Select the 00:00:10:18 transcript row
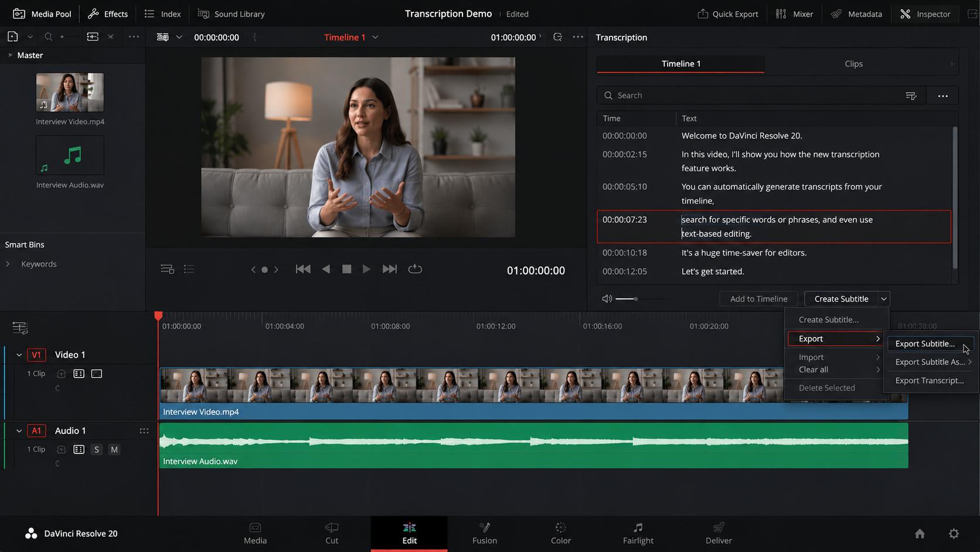Image resolution: width=980 pixels, height=552 pixels. pyautogui.click(x=774, y=253)
